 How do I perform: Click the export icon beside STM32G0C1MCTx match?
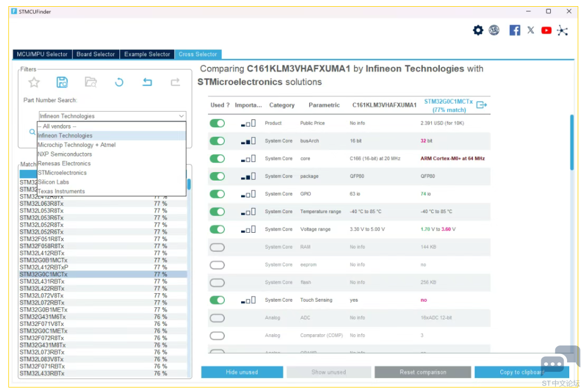tap(482, 105)
